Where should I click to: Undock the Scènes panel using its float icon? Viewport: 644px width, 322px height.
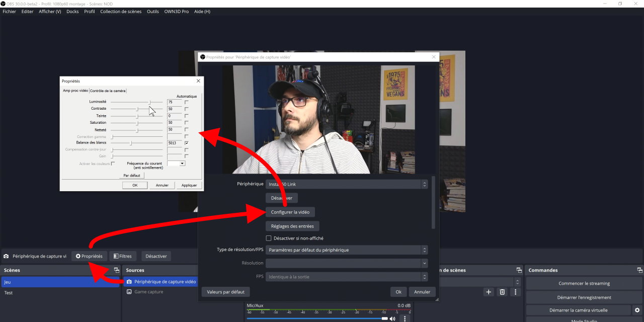(x=116, y=270)
